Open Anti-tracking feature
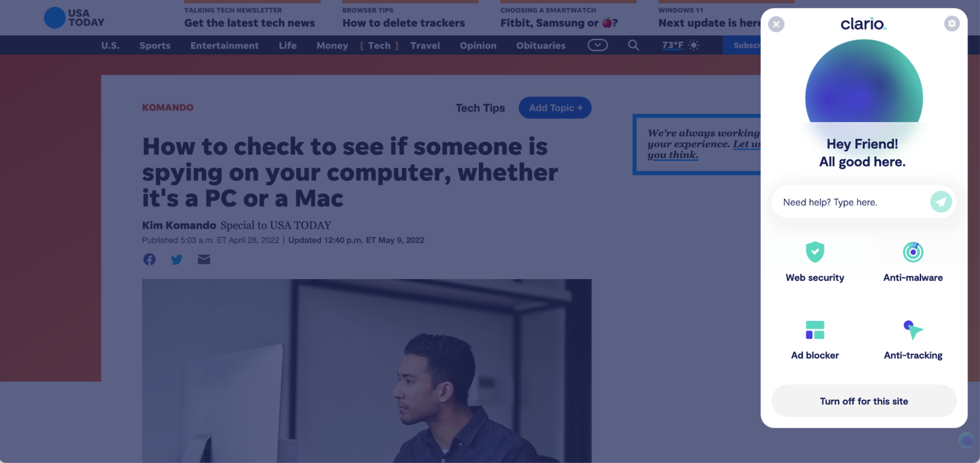Image resolution: width=980 pixels, height=463 pixels. pyautogui.click(x=913, y=340)
